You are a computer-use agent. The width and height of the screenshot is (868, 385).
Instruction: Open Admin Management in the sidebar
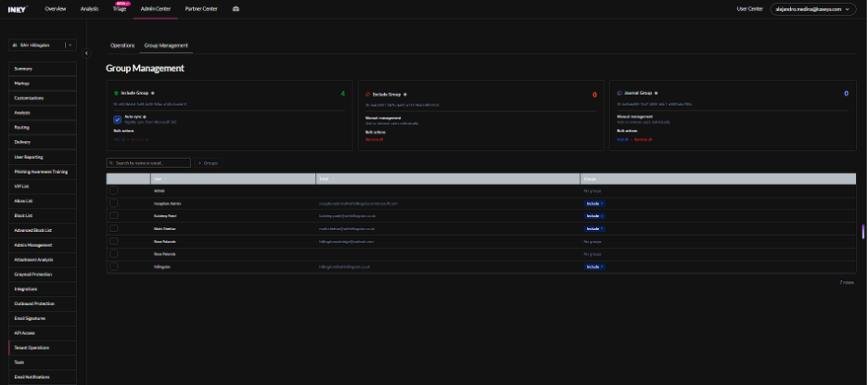pyautogui.click(x=43, y=245)
